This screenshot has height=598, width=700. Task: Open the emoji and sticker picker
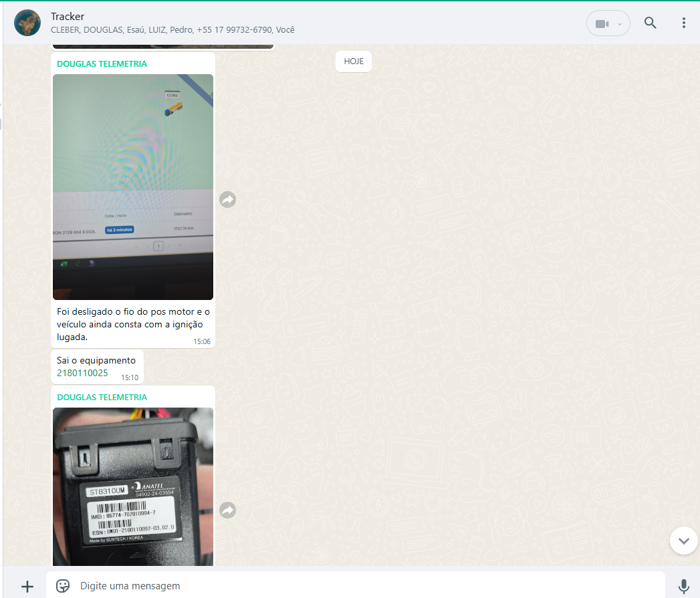pos(62,586)
